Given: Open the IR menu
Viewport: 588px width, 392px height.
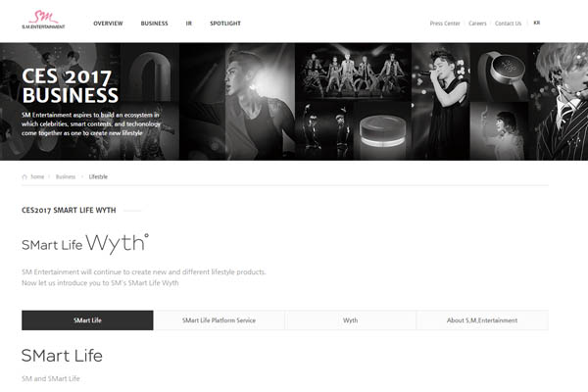Looking at the screenshot, I should pyautogui.click(x=188, y=24).
